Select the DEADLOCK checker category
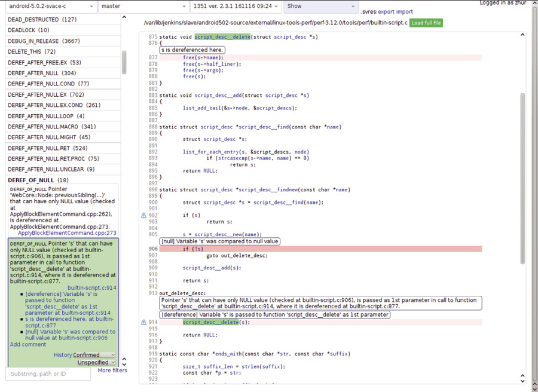 point(29,30)
